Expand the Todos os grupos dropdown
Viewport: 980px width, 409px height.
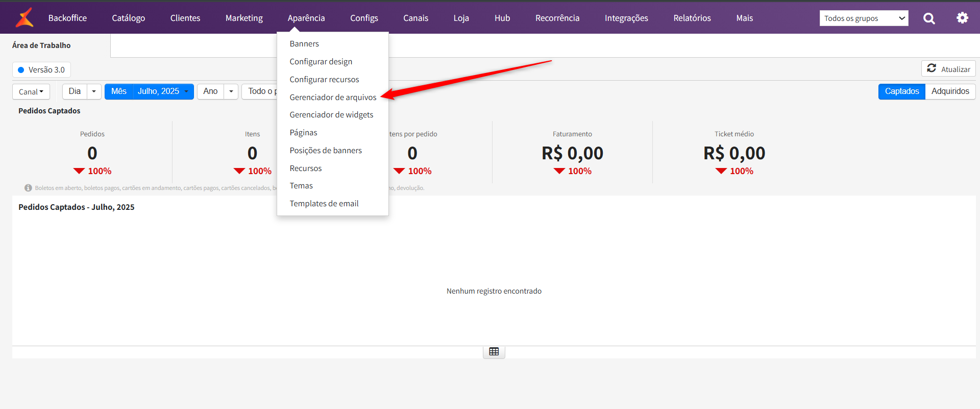click(864, 18)
